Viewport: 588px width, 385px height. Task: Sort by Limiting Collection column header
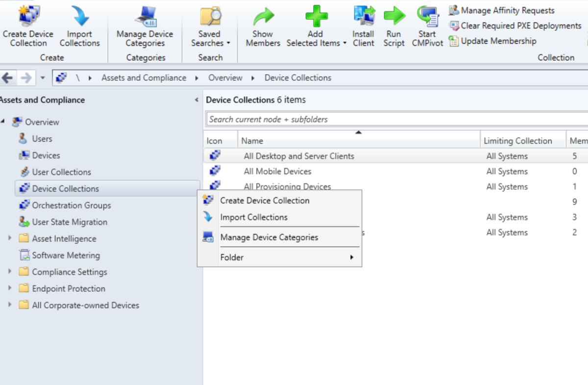523,141
